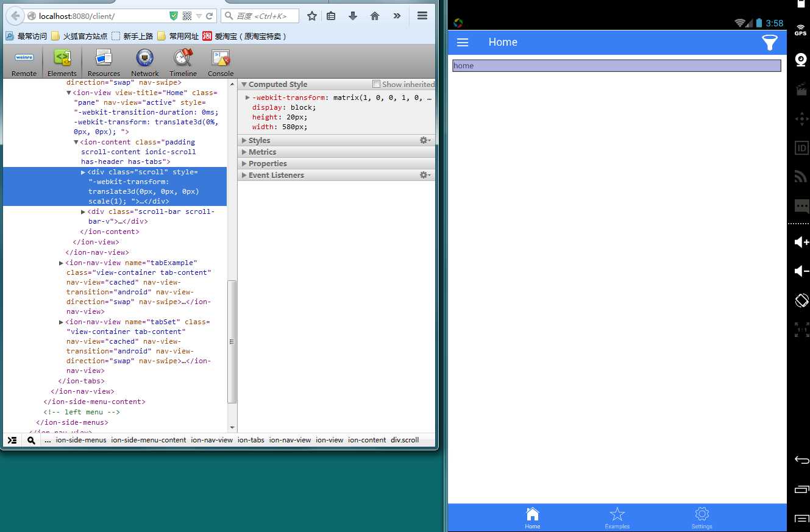
Task: Tap the emulator back arrow button
Action: 801,460
